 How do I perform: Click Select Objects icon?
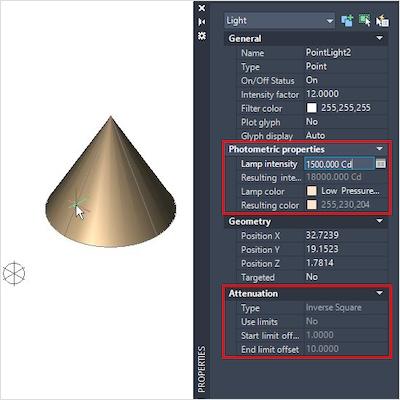(x=365, y=20)
